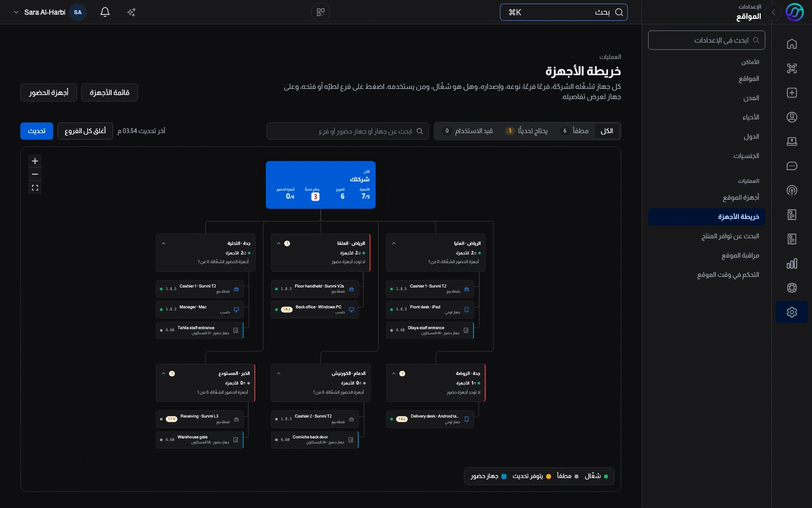The image size is (812, 508).
Task: Focus the ابحث في الإعدادات settings search
Action: pos(706,40)
